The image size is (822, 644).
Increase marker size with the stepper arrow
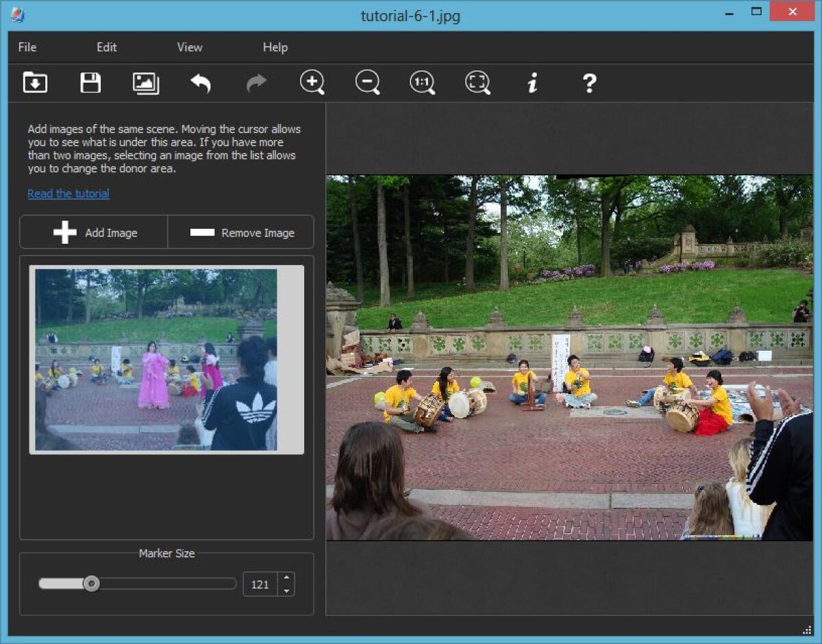[286, 579]
